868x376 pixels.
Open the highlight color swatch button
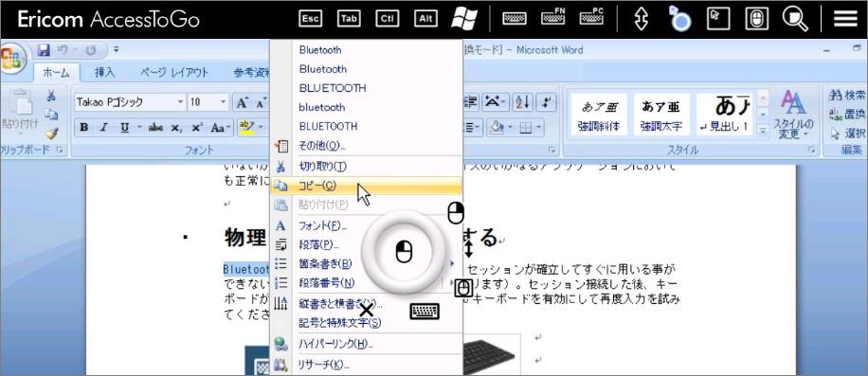coord(246,128)
